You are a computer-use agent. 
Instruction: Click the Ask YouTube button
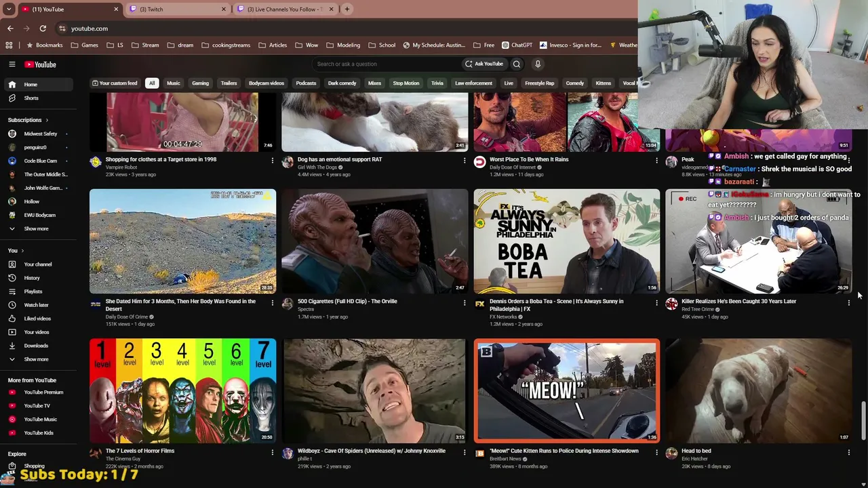(x=484, y=64)
